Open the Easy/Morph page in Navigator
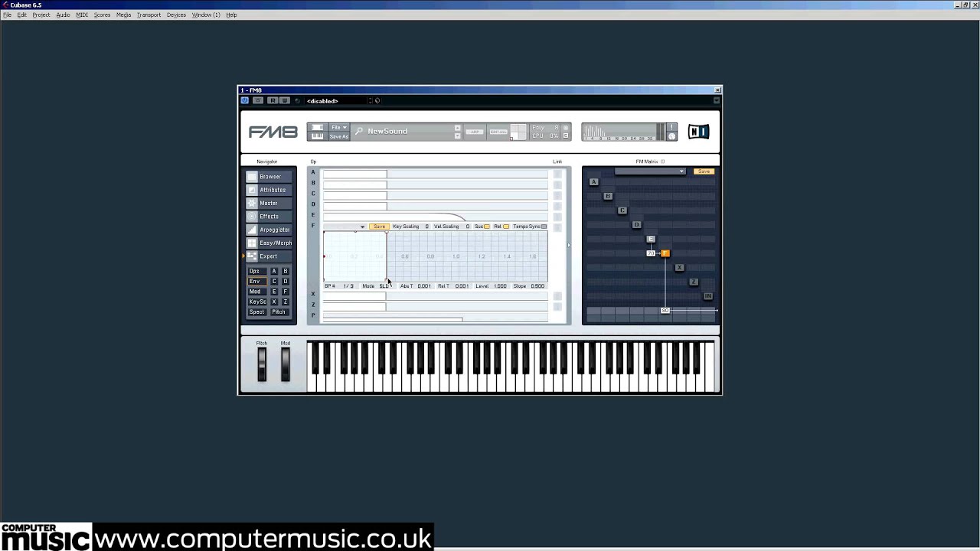Screen dimensions: 980x551 click(x=269, y=243)
